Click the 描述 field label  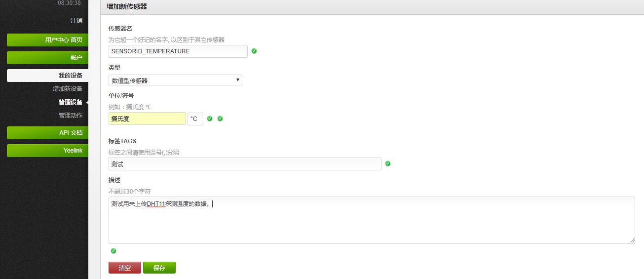pos(114,180)
